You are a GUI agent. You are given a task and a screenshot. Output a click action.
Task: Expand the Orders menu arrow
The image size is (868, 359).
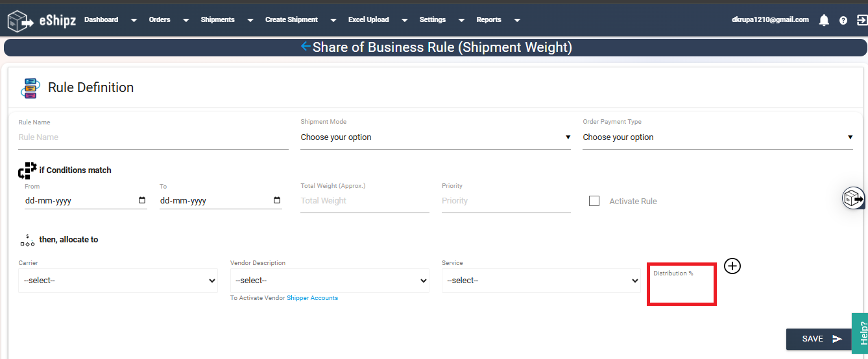pyautogui.click(x=186, y=20)
